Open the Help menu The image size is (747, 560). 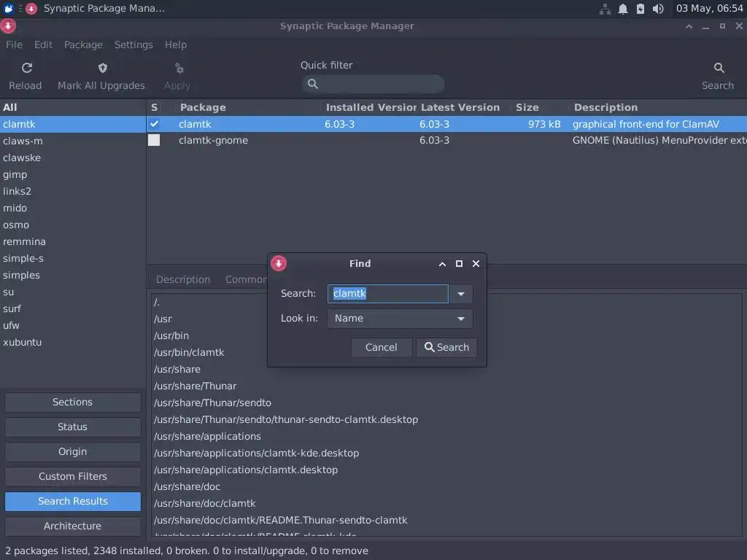176,44
